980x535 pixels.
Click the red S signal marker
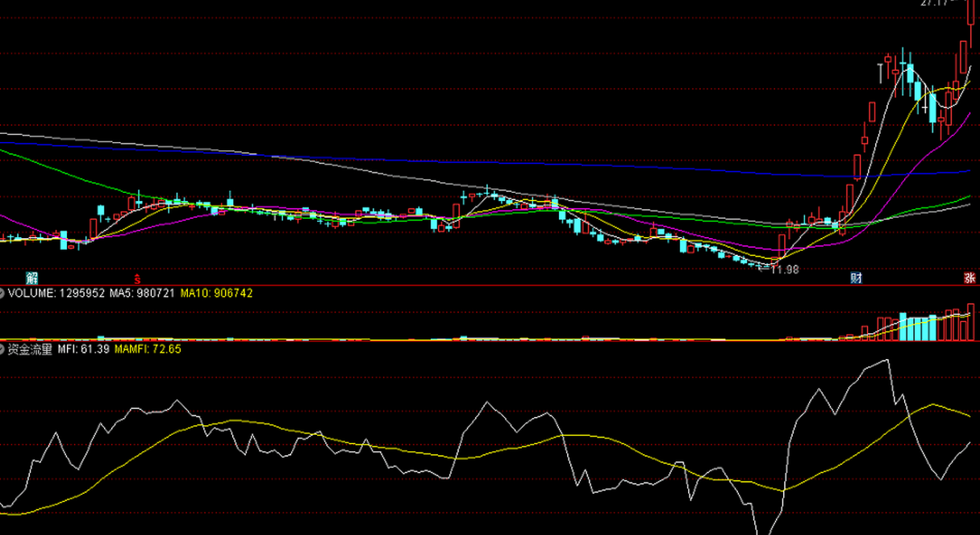click(137, 278)
